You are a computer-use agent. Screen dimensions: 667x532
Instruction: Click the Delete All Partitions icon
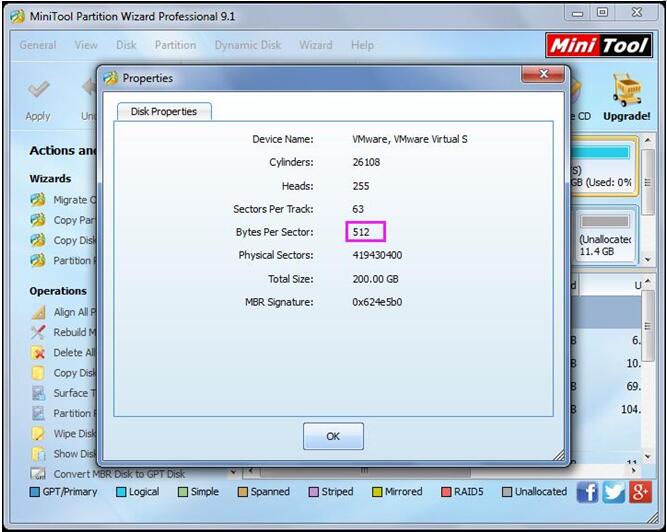[38, 353]
